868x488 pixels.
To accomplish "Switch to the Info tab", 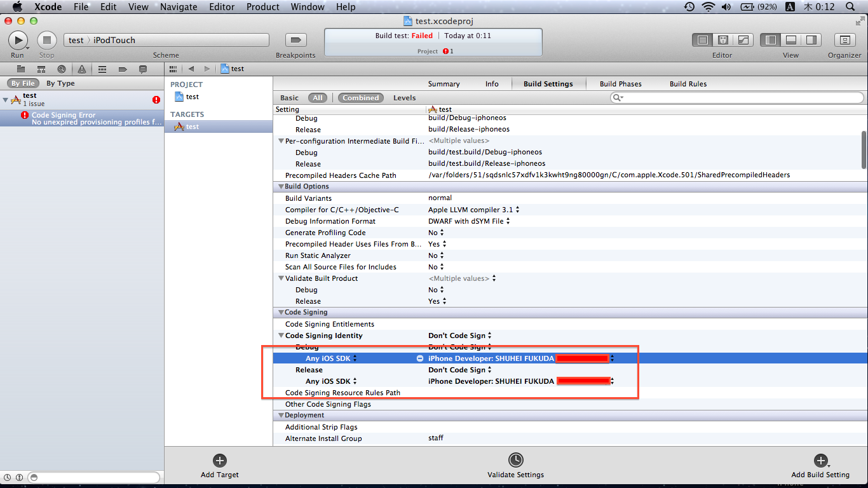I will (492, 84).
